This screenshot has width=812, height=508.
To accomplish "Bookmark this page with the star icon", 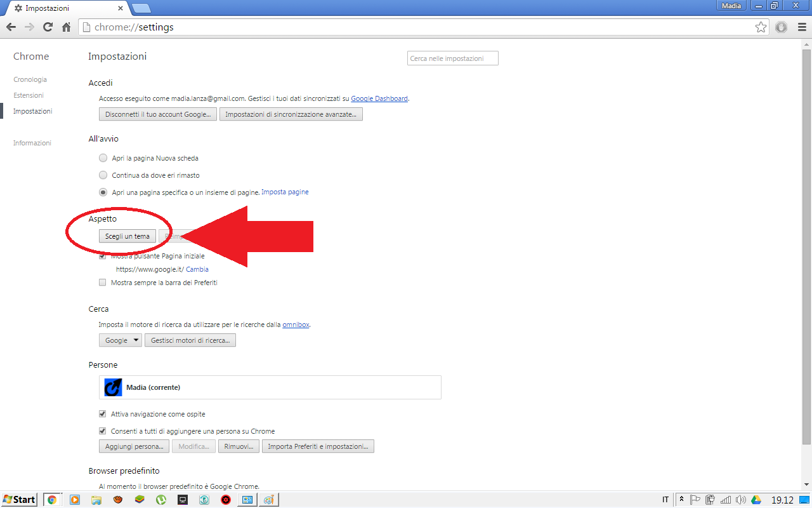I will click(x=761, y=27).
